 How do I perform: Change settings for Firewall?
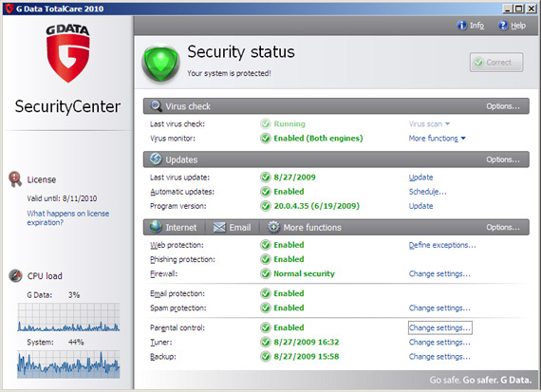click(x=439, y=273)
